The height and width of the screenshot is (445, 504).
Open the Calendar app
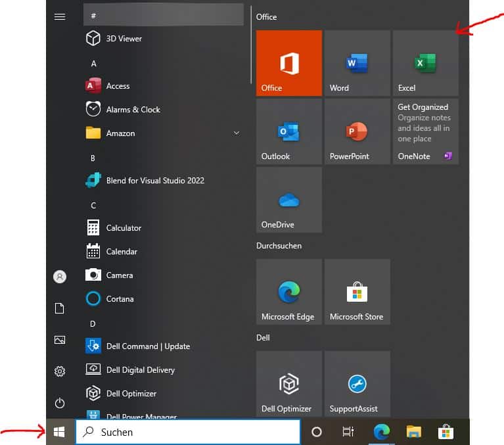163,252
